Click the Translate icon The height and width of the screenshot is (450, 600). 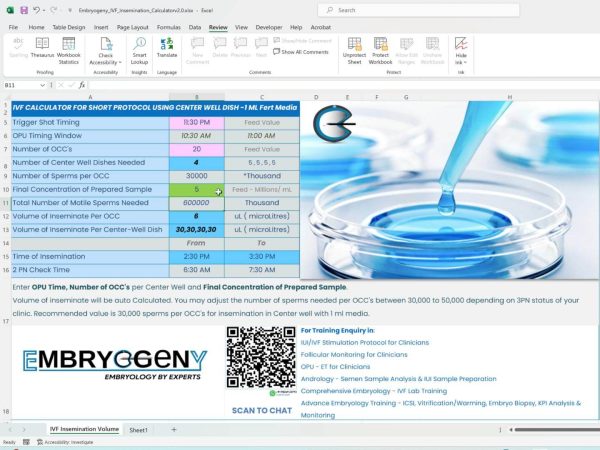tap(167, 48)
